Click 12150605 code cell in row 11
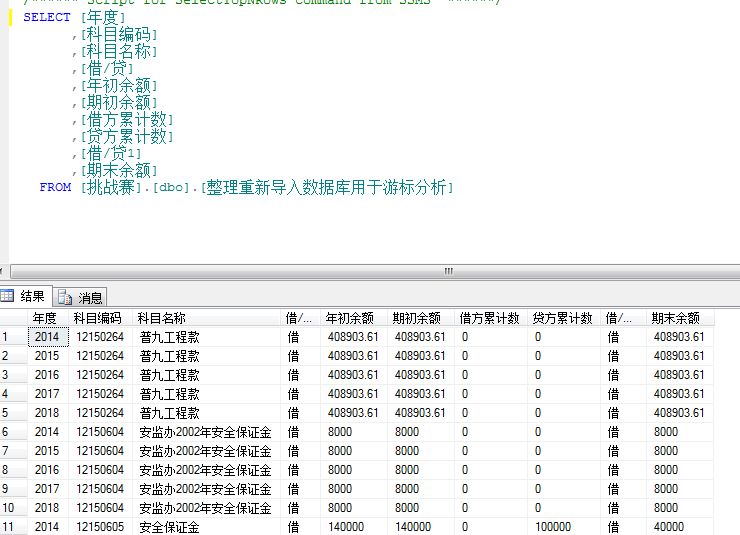Image resolution: width=740 pixels, height=535 pixels. click(101, 527)
